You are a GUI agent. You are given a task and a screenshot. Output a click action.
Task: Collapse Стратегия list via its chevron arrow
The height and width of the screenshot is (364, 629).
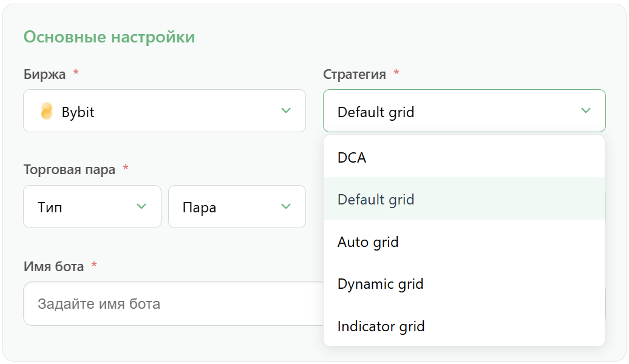[x=586, y=110]
